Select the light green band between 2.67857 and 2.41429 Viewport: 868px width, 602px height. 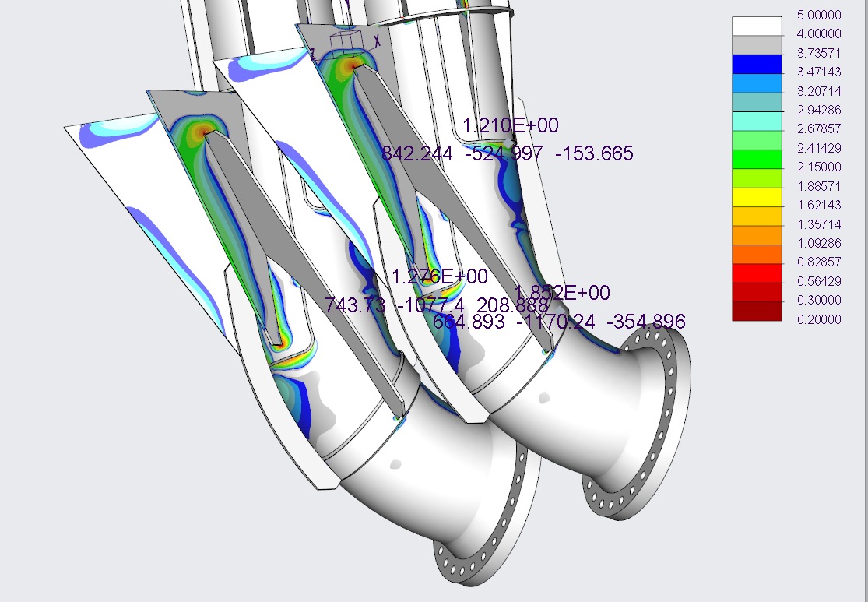757,140
